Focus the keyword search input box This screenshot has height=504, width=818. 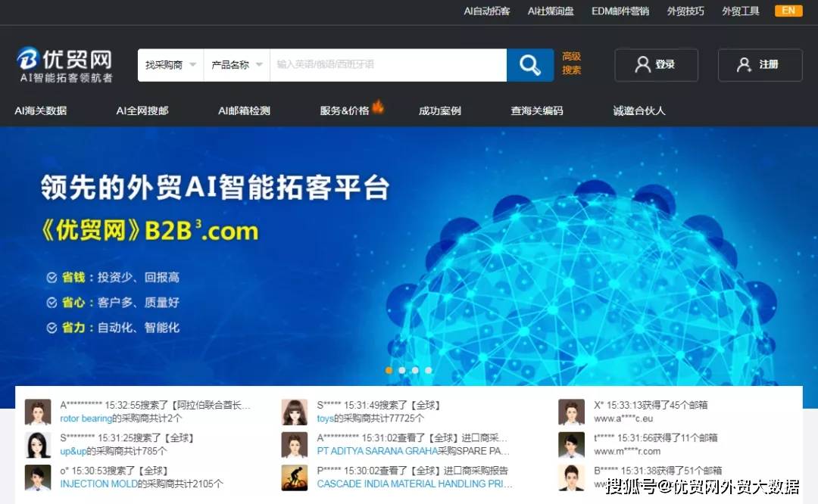click(388, 65)
